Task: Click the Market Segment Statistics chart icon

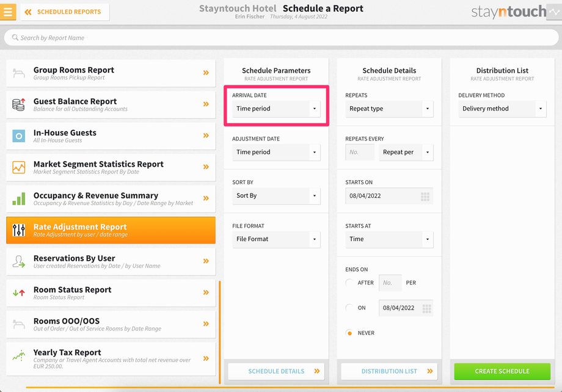Action: coord(19,167)
